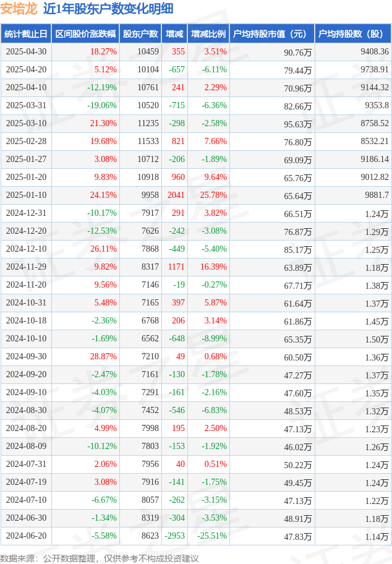This screenshot has height=564, width=392.
Task: Select the 2024-06-20 date cell
Action: tap(26, 536)
